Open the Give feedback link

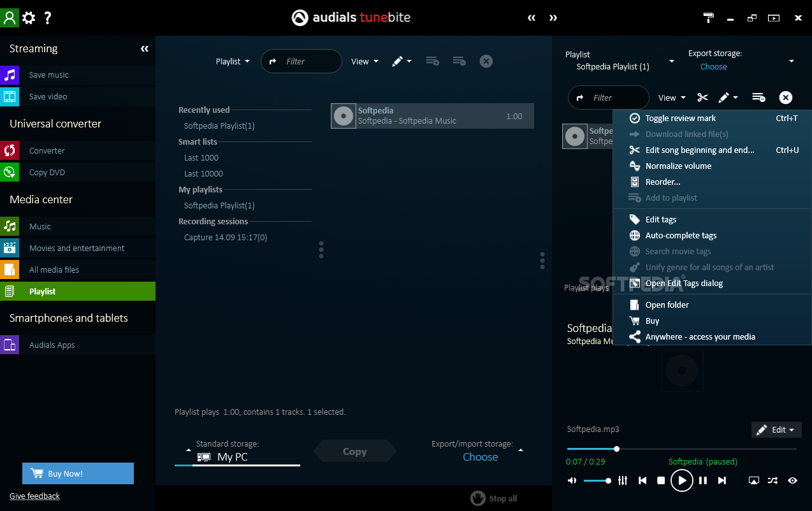click(34, 496)
